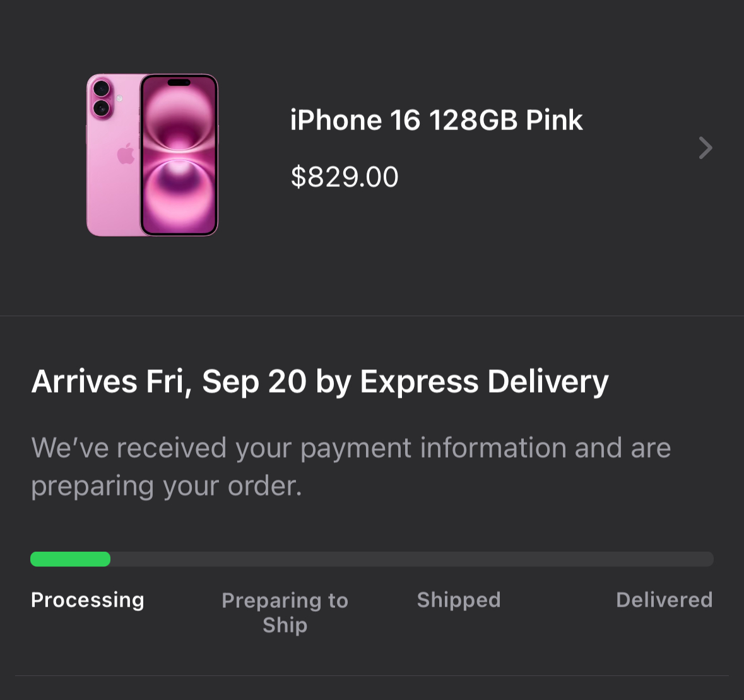Select the Shipped status step
The image size is (744, 700).
coord(459,600)
